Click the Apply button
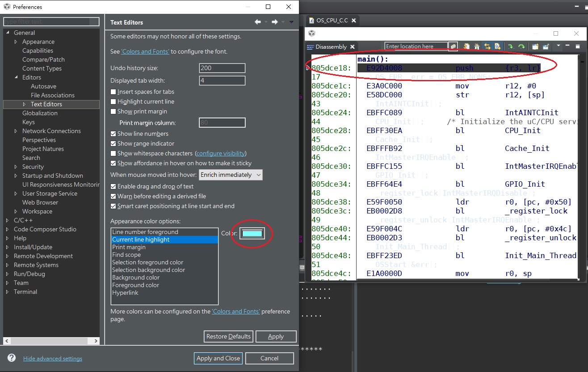Viewport: 588px width, 372px height. 276,336
